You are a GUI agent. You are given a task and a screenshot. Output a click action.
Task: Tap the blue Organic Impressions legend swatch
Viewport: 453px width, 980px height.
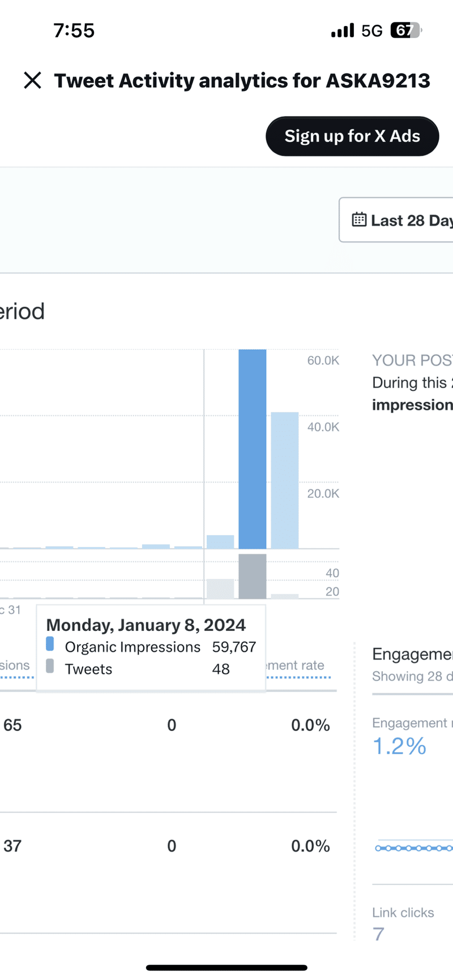click(x=50, y=644)
